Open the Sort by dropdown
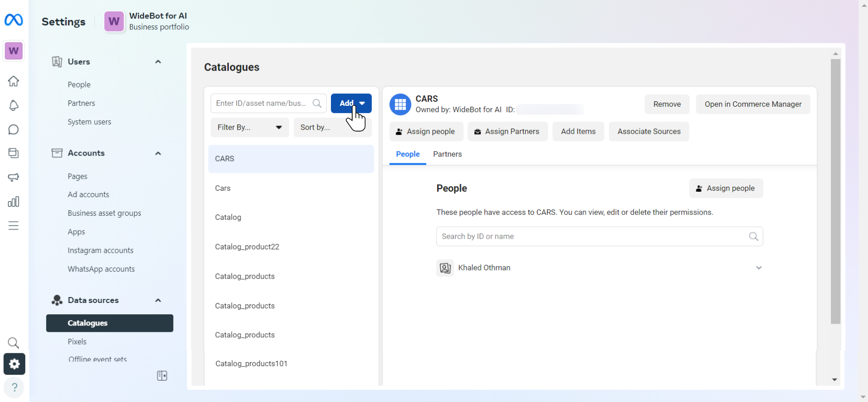Image resolution: width=868 pixels, height=402 pixels. pyautogui.click(x=332, y=128)
